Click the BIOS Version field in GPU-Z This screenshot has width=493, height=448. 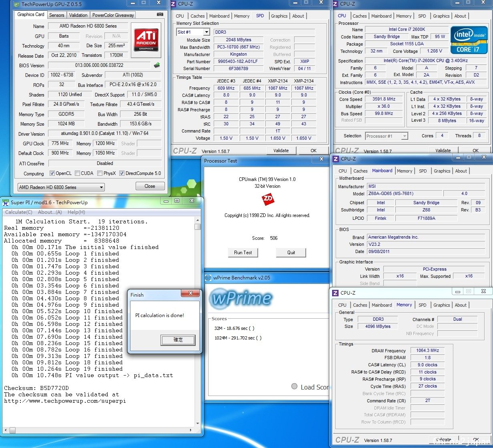(x=99, y=65)
